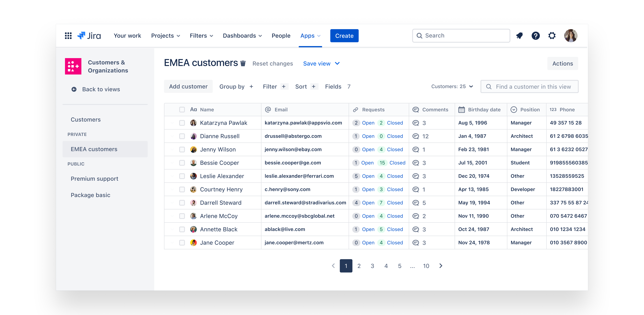
Task: Open the Fields 7 selector
Action: coord(338,86)
